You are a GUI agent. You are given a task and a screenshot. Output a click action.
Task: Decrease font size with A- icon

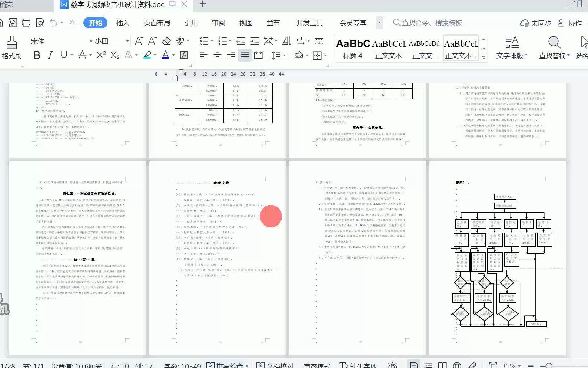(152, 41)
